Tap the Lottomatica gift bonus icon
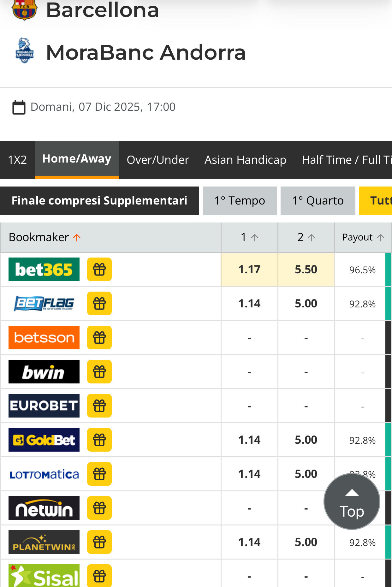Screen dimensions: 392x587 click(99, 474)
